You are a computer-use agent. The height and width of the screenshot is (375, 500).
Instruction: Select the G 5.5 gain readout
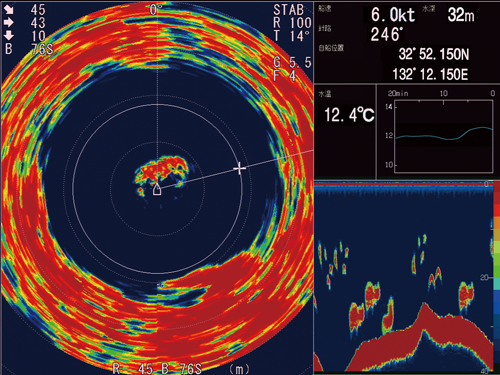pyautogui.click(x=292, y=62)
